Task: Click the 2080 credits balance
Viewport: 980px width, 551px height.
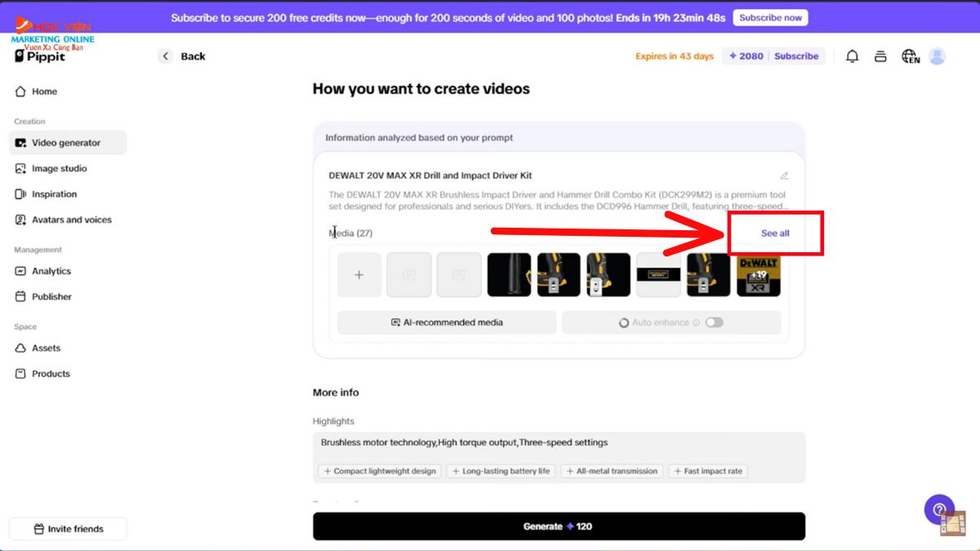Action: pyautogui.click(x=746, y=56)
